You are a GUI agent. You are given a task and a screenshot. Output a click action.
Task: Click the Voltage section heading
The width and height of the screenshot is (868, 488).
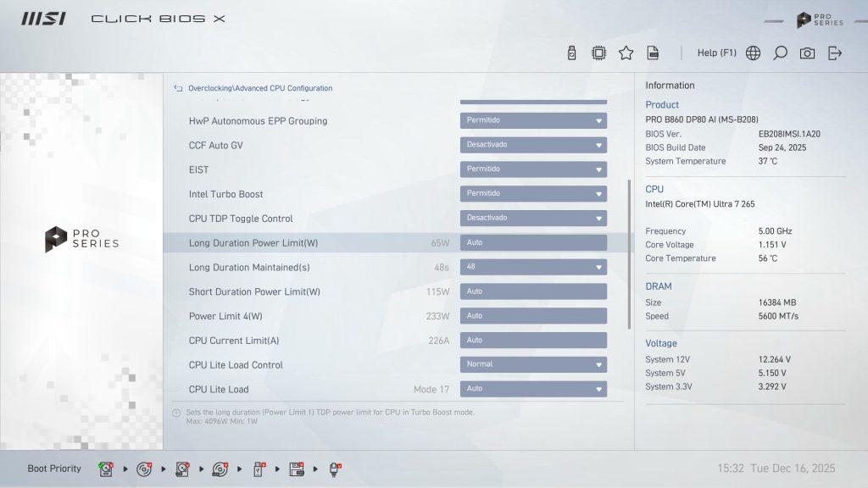click(x=661, y=343)
